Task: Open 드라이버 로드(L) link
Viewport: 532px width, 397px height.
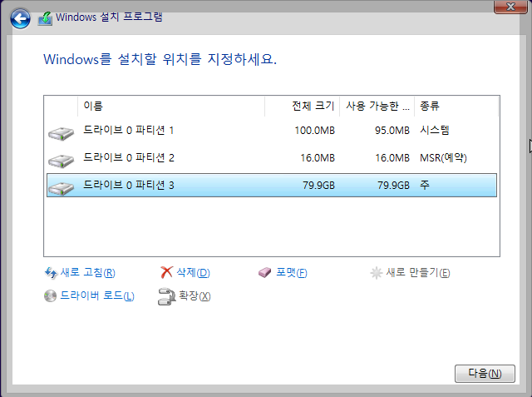Action: 97,295
